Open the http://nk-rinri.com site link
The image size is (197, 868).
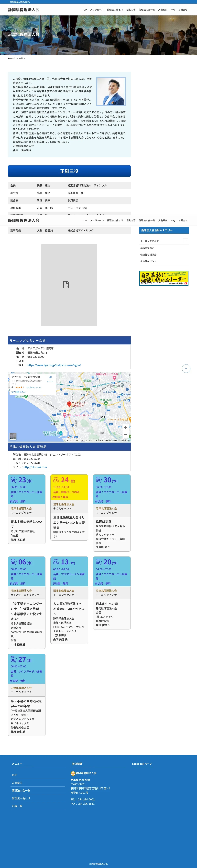pyautogui.click(x=35, y=467)
